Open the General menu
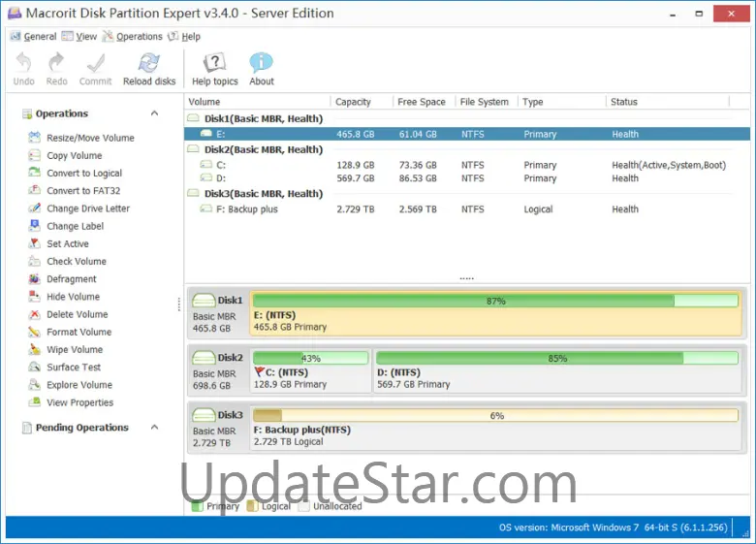 (33, 36)
